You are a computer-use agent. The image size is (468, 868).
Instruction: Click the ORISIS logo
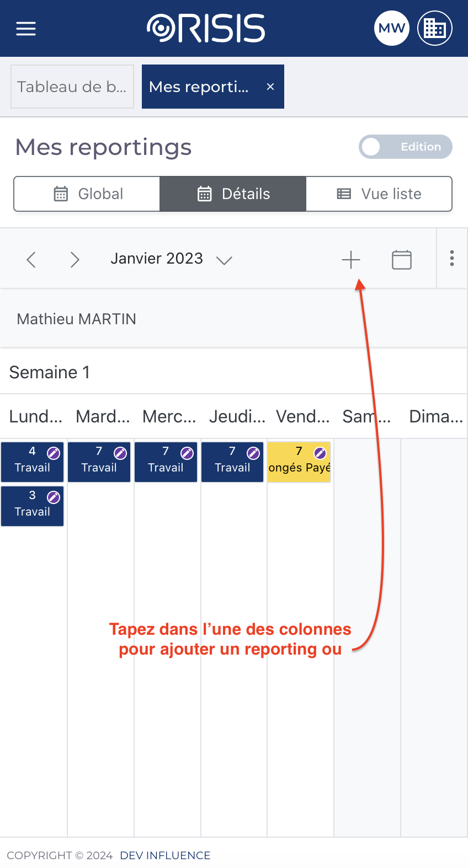tap(206, 29)
